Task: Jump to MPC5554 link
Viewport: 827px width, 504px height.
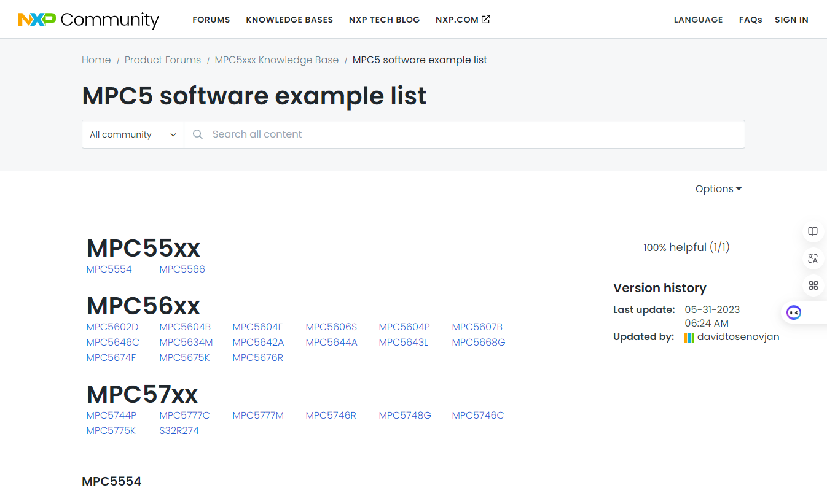Action: click(109, 269)
